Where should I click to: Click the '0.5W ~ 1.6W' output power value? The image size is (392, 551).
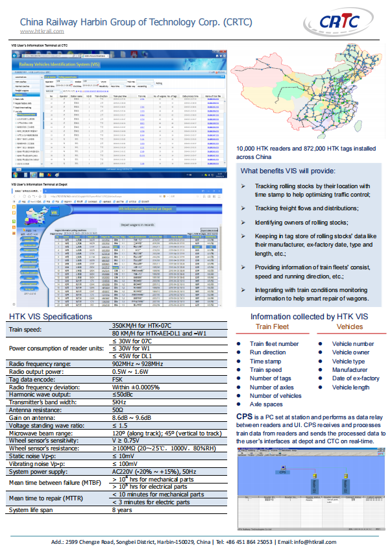click(x=130, y=371)
